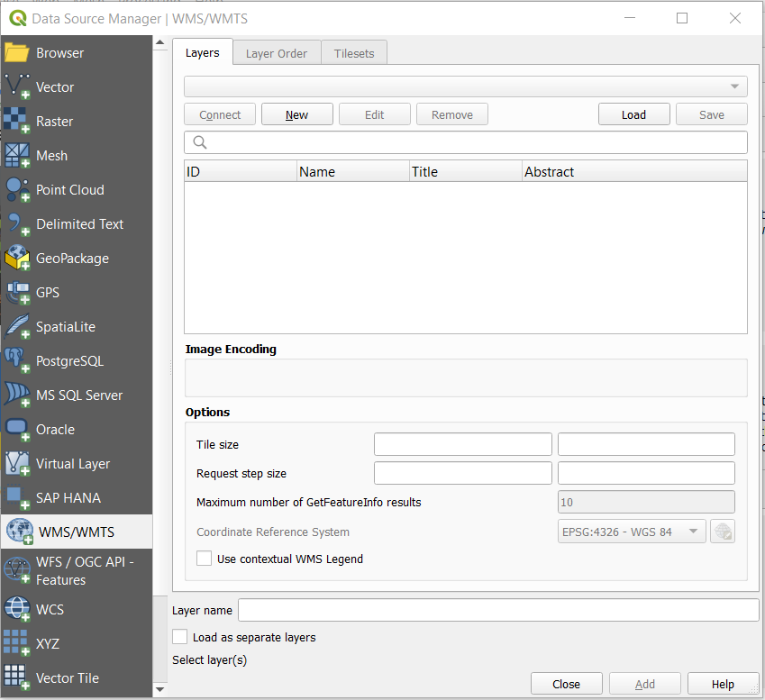Click the Connect button

(x=220, y=114)
